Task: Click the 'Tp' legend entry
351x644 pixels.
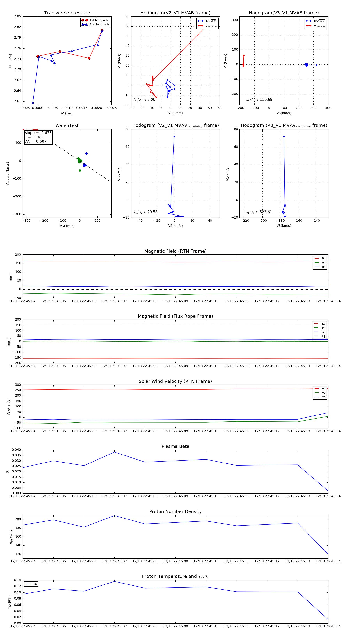Action: click(x=31, y=584)
